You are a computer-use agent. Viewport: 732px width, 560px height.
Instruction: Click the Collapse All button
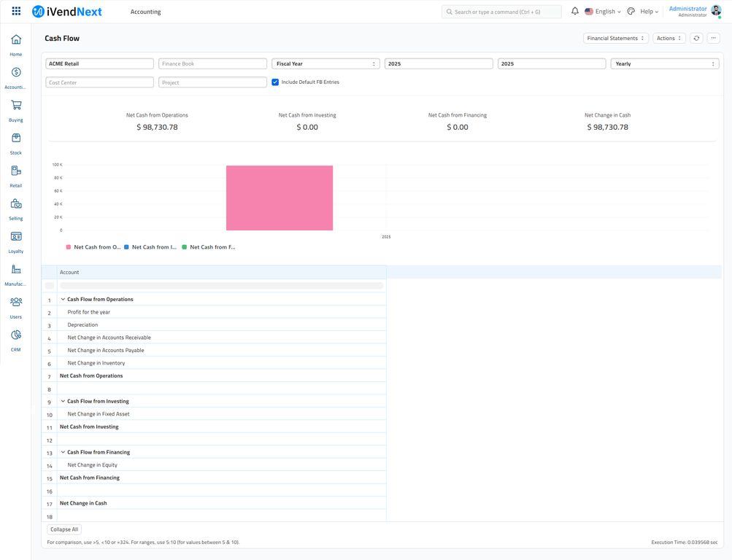click(64, 529)
